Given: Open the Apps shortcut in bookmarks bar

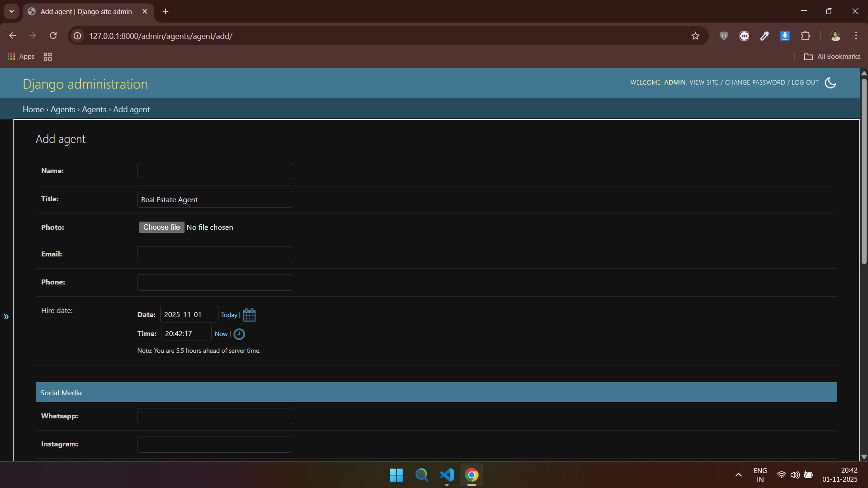Looking at the screenshot, I should tap(21, 57).
